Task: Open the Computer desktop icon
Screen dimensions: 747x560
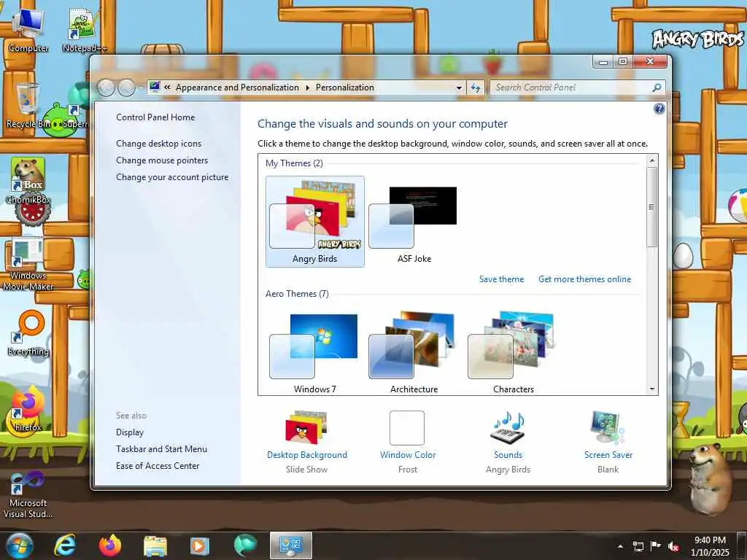Action: pyautogui.click(x=28, y=31)
